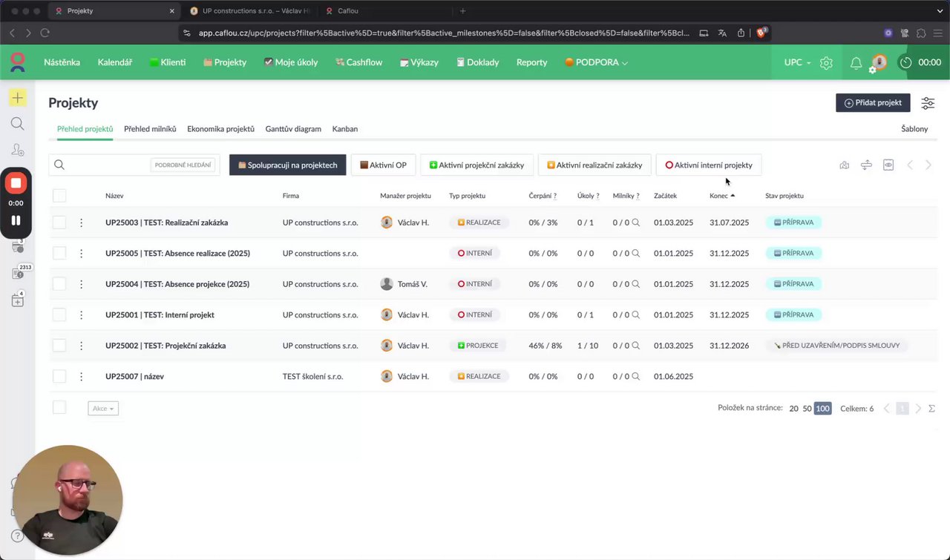Click the notification bell icon
Image resolution: width=950 pixels, height=560 pixels.
tap(856, 63)
